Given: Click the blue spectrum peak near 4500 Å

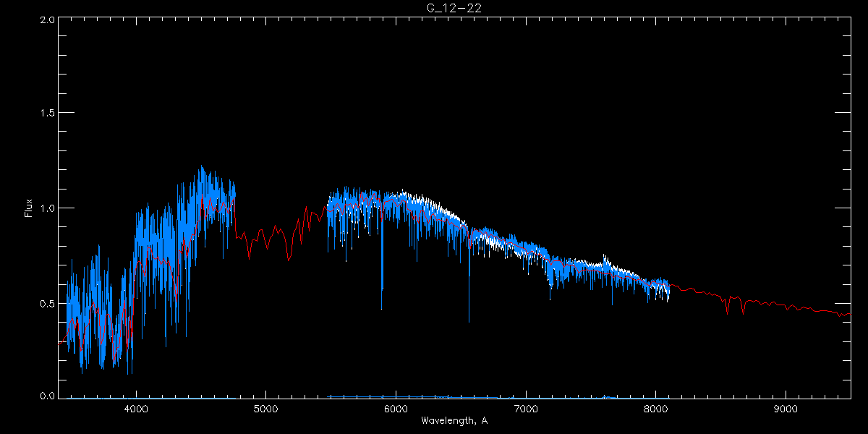Looking at the screenshot, I should pyautogui.click(x=201, y=169).
